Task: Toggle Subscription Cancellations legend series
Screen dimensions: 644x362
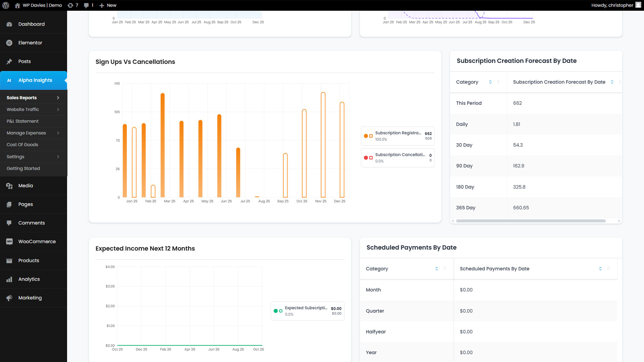Action: (x=397, y=158)
